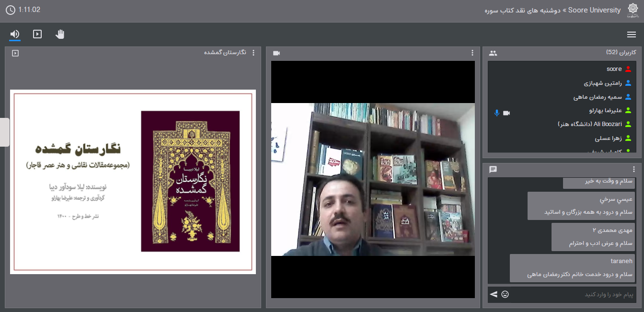This screenshot has height=312, width=644.
Task: Click avatar icon of Ali Boozari
Action: (628, 125)
